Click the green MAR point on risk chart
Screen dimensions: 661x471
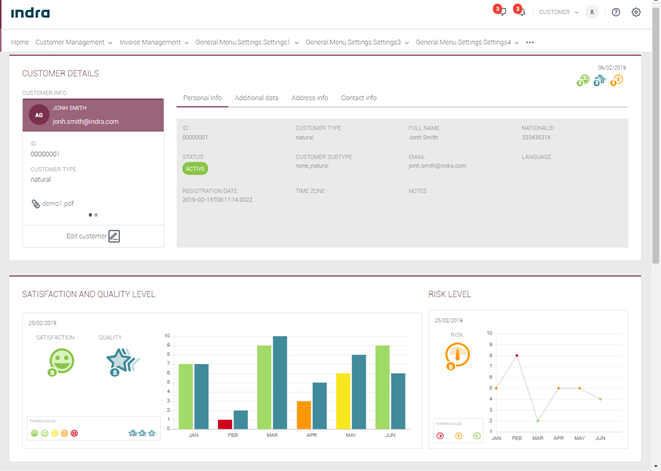[x=538, y=421]
